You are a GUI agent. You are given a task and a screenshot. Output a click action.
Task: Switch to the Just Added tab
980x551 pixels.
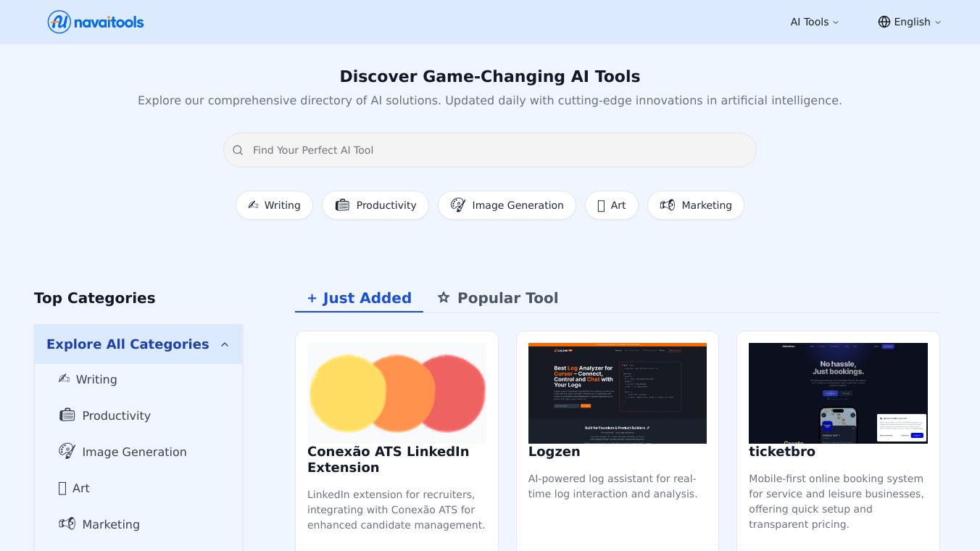(x=359, y=298)
